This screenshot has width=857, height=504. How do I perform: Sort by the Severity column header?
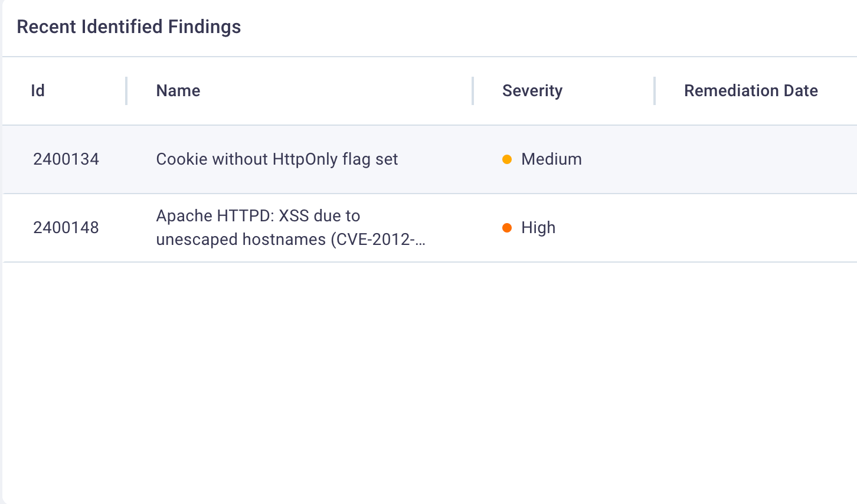(x=532, y=91)
